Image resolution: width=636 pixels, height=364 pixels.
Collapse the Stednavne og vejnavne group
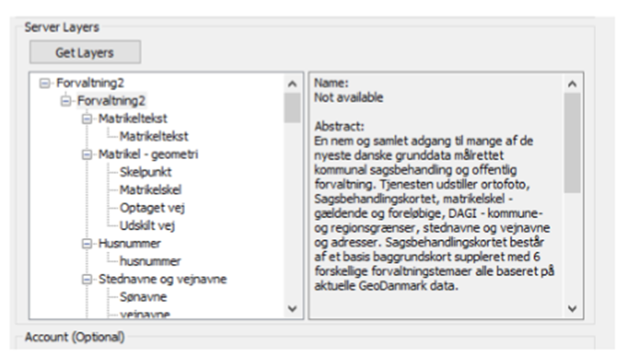87,279
